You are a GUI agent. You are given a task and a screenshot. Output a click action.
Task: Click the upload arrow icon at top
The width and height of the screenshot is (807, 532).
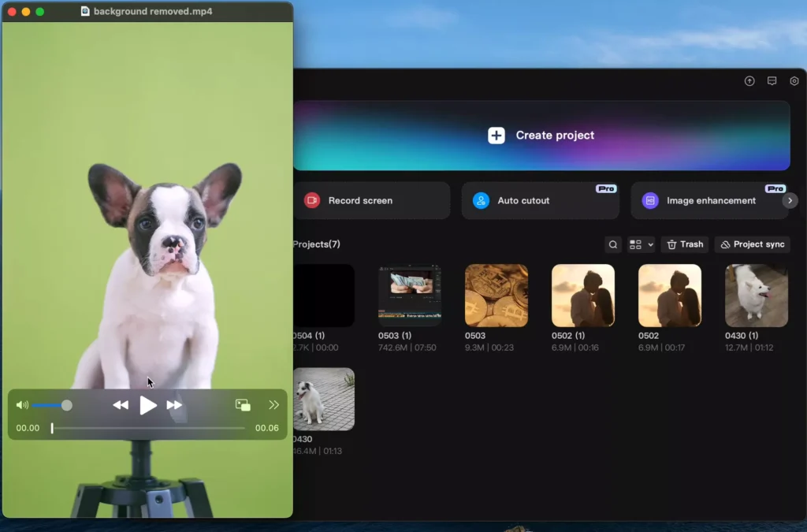[x=749, y=80]
